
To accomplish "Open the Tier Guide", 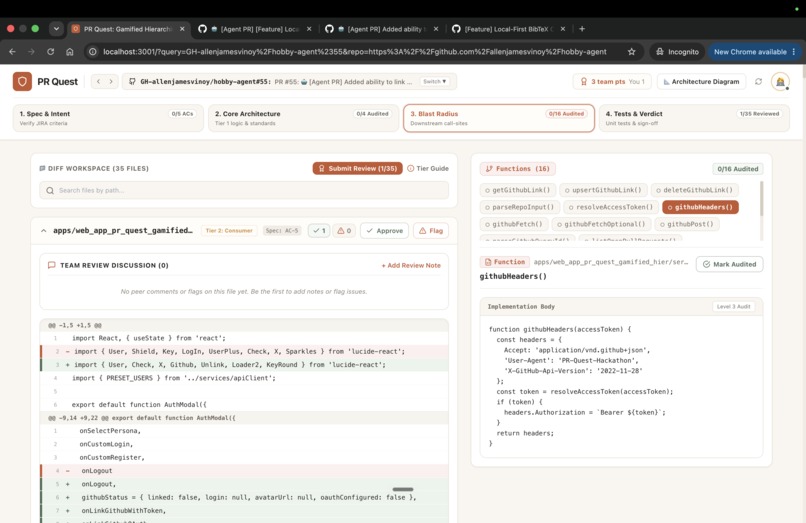I will click(428, 168).
